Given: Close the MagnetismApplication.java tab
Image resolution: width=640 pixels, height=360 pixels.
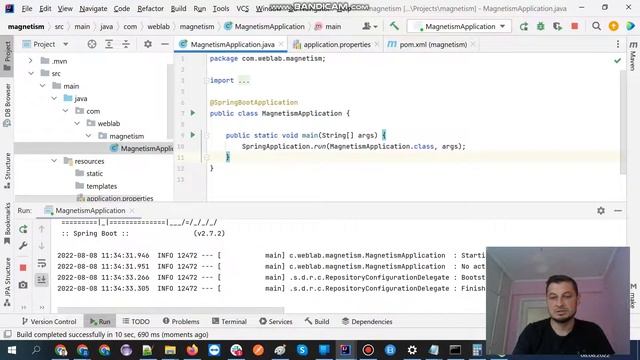Looking at the screenshot, I should click(x=281, y=44).
